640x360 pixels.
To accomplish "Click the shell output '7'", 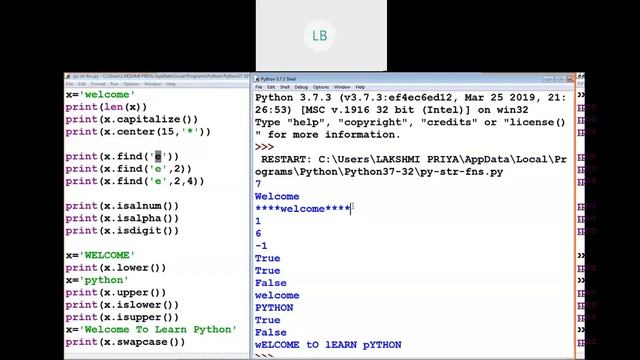I will click(258, 184).
